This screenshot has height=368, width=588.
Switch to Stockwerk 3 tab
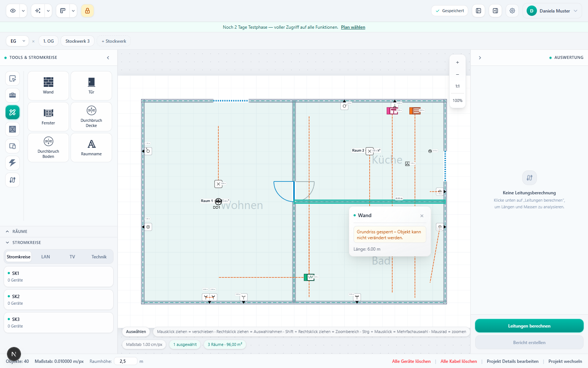point(78,41)
